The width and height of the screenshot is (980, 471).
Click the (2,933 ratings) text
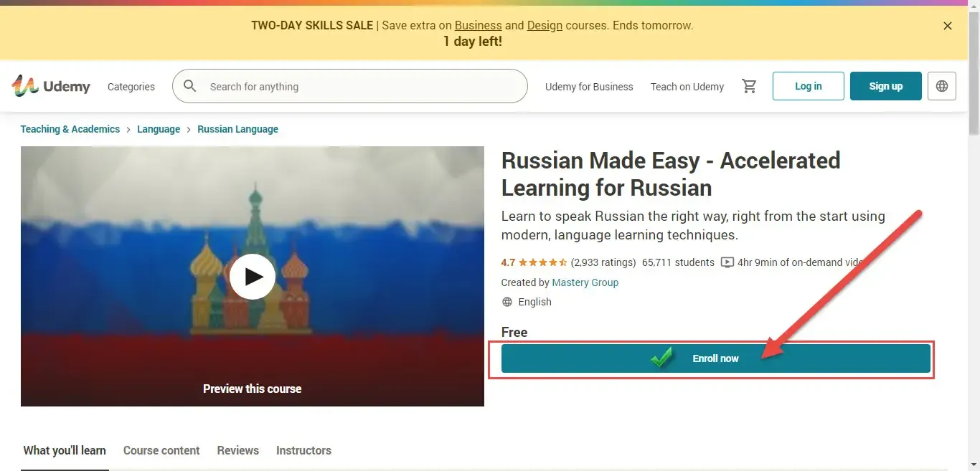(603, 262)
